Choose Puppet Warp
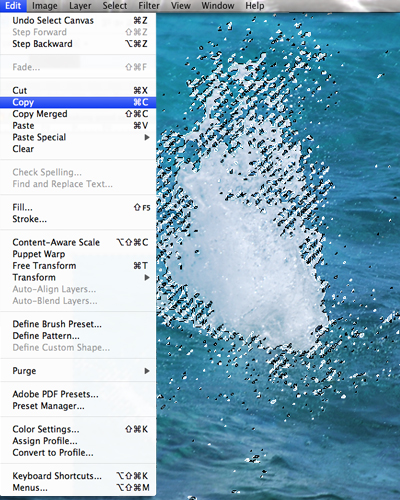Viewport: 400px width, 500px height. tap(78, 254)
